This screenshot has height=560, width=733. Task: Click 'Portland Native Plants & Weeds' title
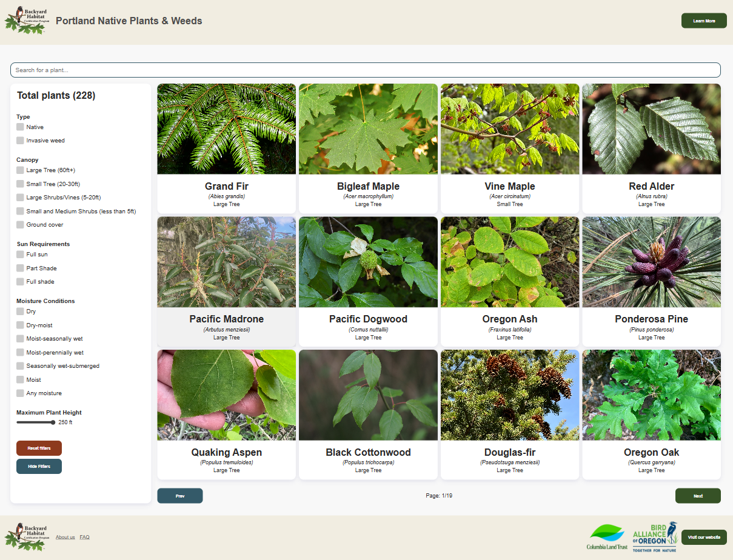tap(129, 21)
